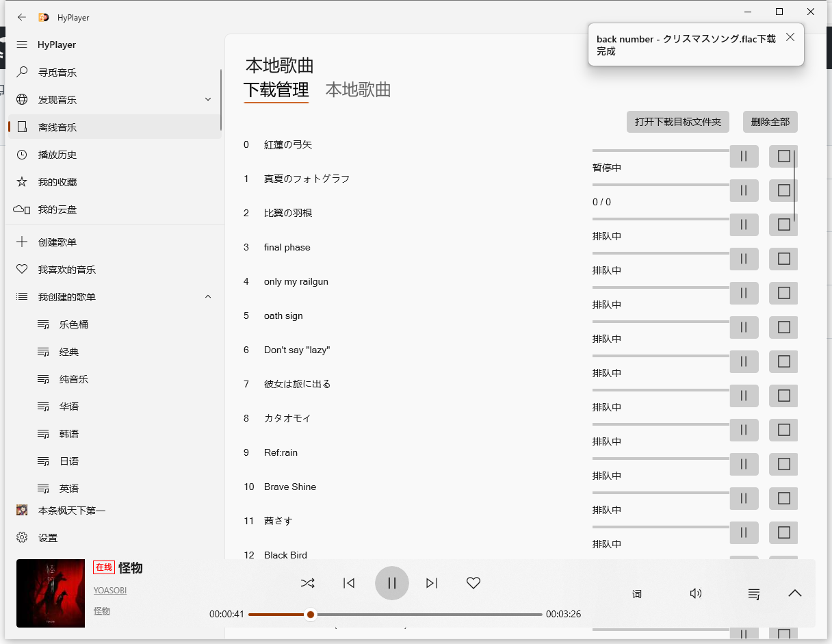Open the volume control icon
832x644 pixels.
tap(696, 593)
